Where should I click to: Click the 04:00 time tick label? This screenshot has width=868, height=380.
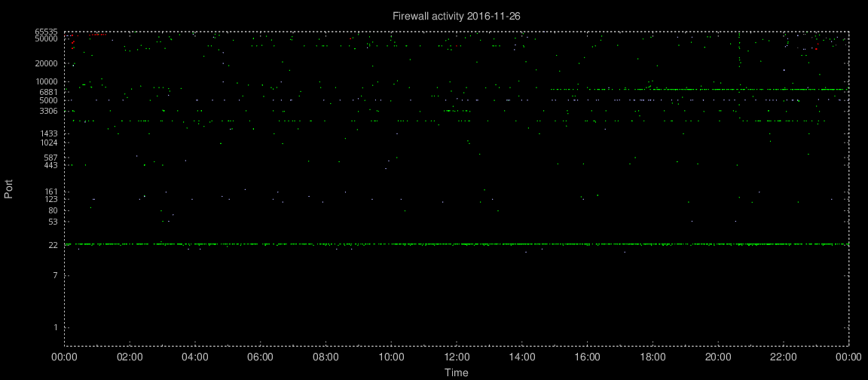click(195, 357)
